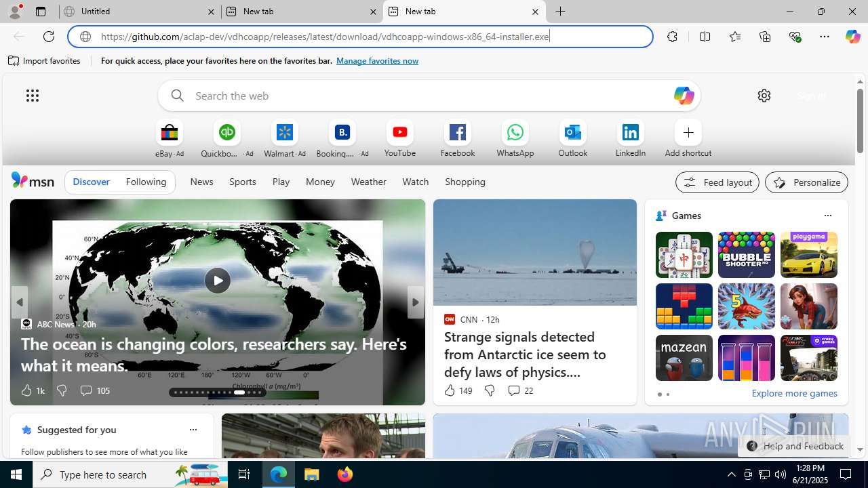Go to previous carousel story

[x=20, y=302]
